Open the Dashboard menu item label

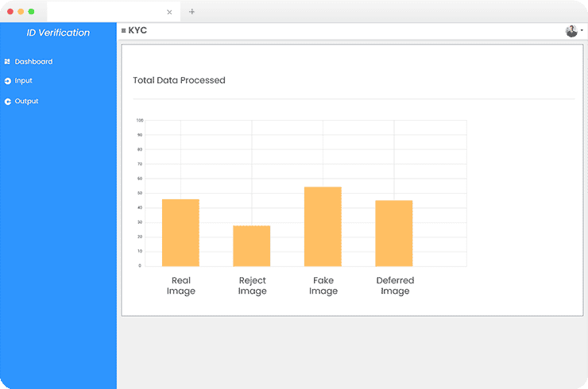33,62
